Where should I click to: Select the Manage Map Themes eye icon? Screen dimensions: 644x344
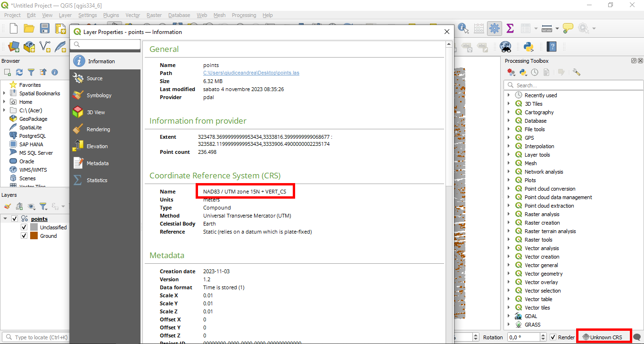(30, 206)
